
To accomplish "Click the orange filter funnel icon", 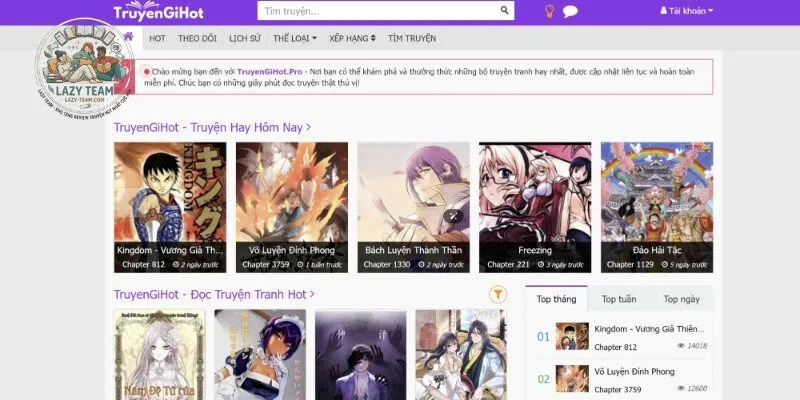I will [x=498, y=294].
